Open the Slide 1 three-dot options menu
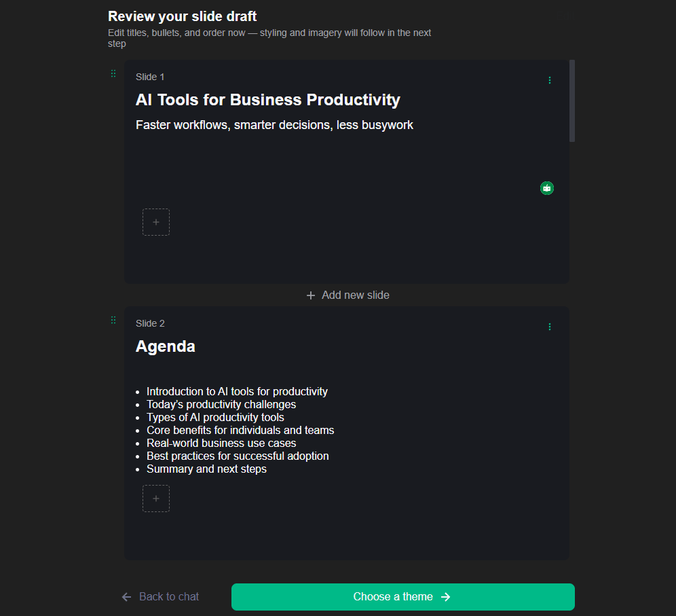676x616 pixels. pos(550,80)
